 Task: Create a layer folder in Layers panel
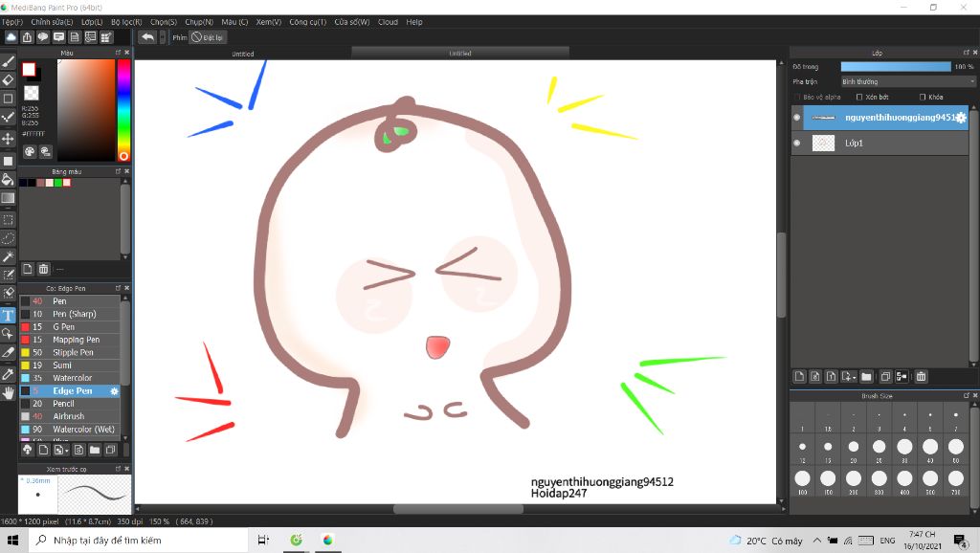865,376
